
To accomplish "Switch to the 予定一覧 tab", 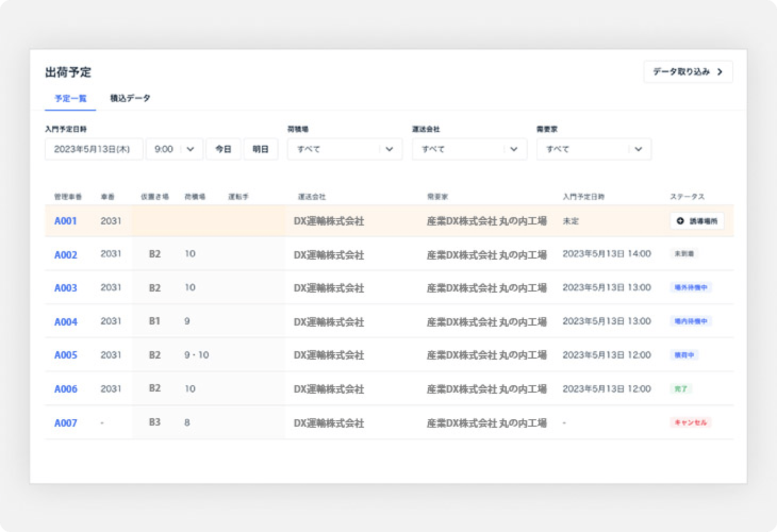I will point(70,98).
